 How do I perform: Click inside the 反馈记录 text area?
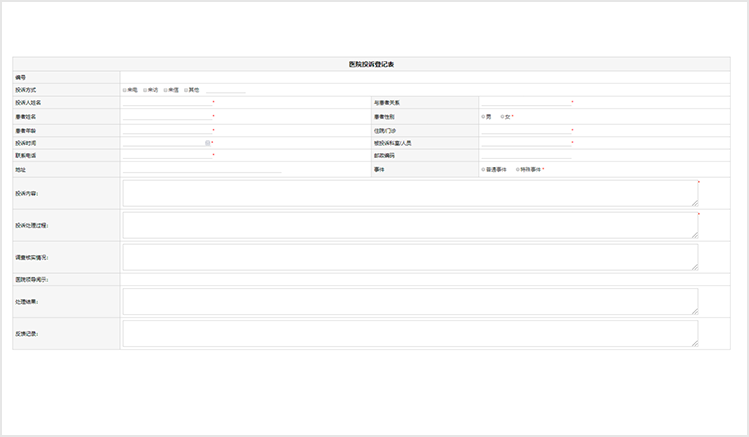[x=410, y=333]
